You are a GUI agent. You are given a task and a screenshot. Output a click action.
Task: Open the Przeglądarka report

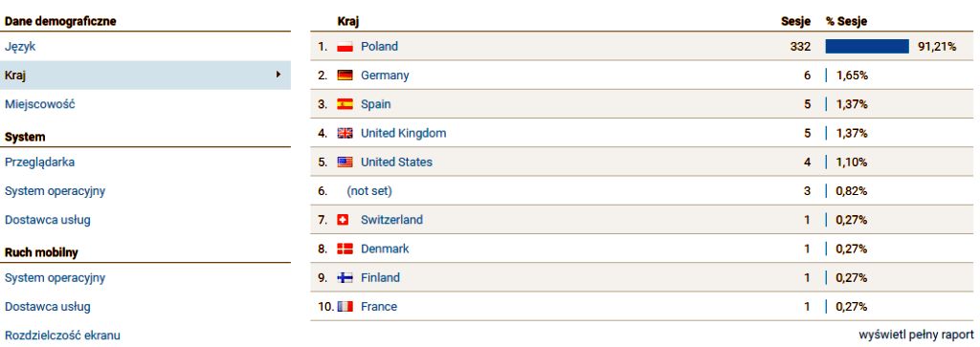coord(40,163)
